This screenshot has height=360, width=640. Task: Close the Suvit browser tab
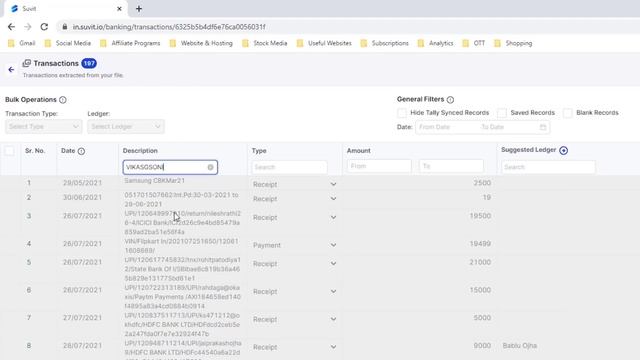pos(119,9)
